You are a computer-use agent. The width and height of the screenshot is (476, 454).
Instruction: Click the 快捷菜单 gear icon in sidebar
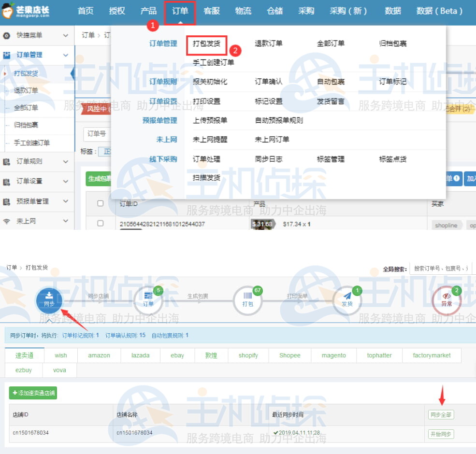7,35
